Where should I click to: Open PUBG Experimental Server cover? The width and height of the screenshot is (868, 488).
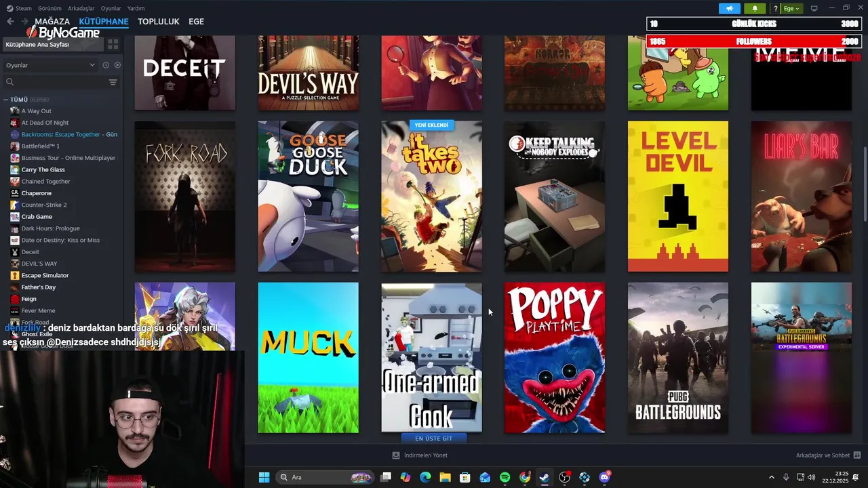(x=802, y=358)
